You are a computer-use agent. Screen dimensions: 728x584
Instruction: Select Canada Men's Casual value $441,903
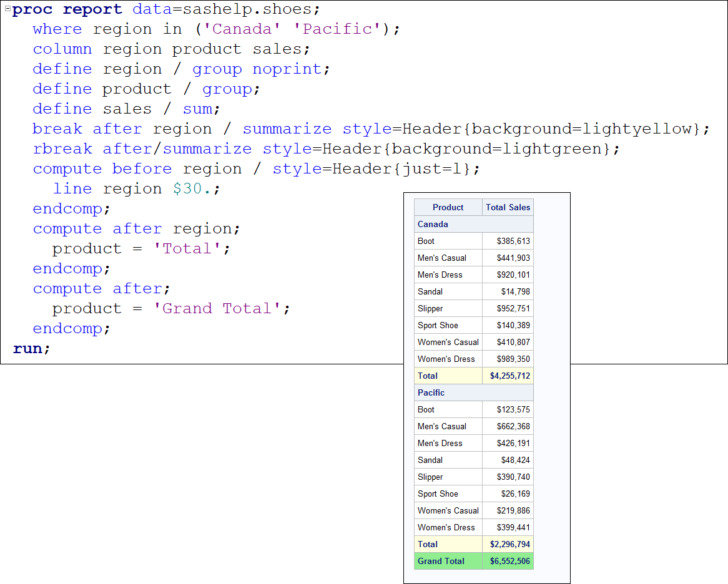[508, 258]
